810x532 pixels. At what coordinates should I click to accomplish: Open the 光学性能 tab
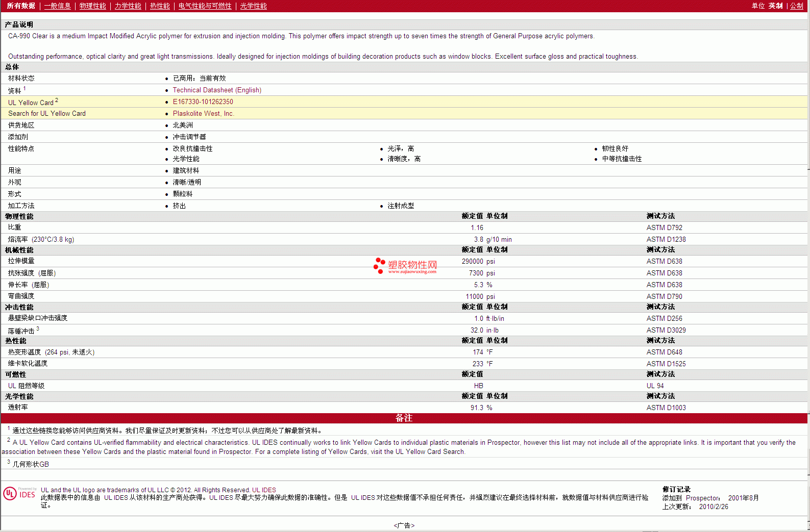(x=253, y=6)
